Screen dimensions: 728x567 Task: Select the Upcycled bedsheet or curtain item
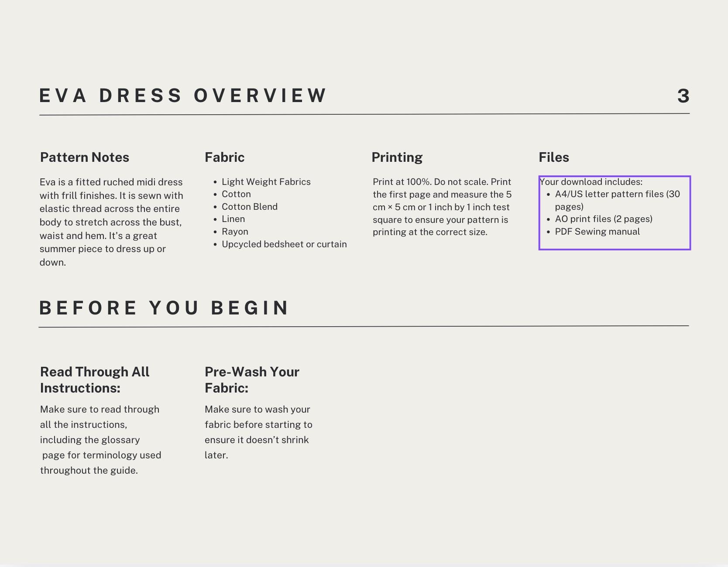[x=284, y=244]
